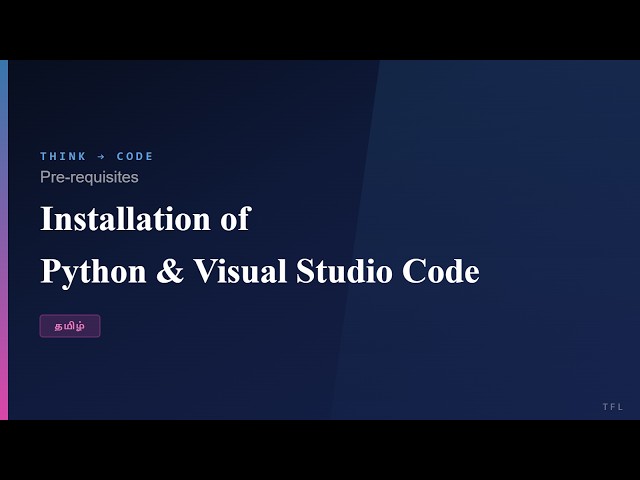Click 'Python & Visual Studio Code' title line
Image resolution: width=640 pixels, height=480 pixels.
(x=260, y=271)
